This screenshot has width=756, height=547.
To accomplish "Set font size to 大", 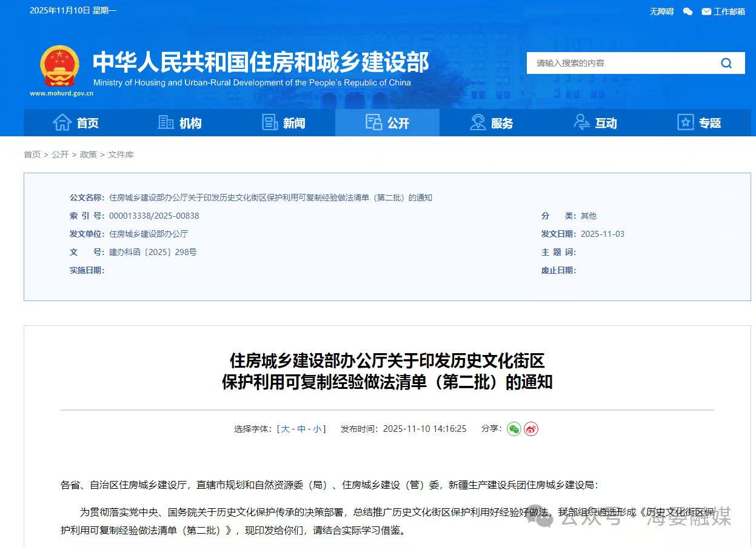I will point(285,429).
